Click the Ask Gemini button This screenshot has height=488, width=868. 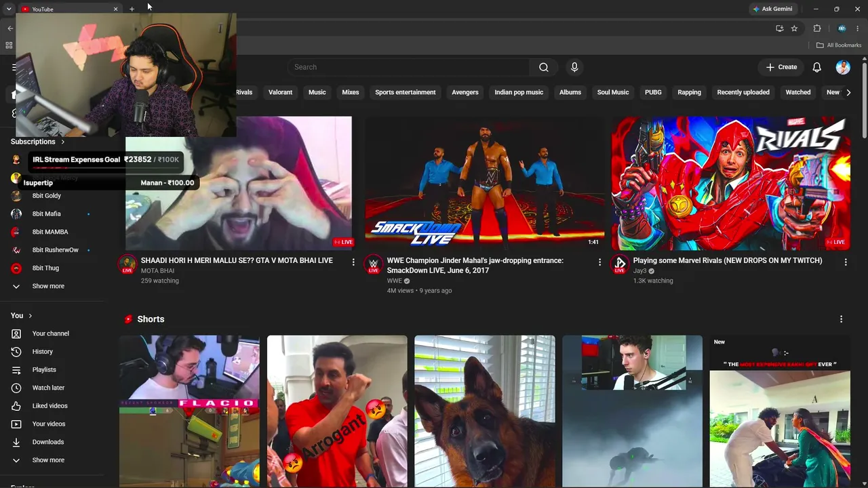pyautogui.click(x=772, y=9)
